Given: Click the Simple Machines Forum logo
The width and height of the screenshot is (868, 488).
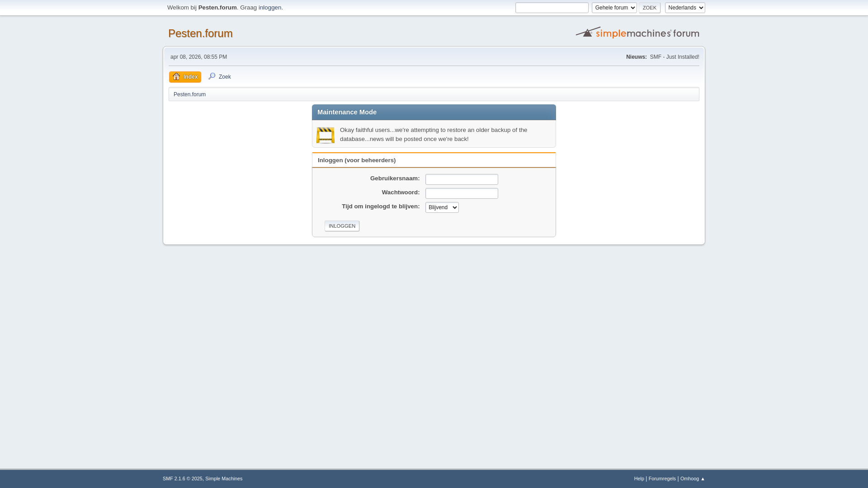Looking at the screenshot, I should pyautogui.click(x=637, y=33).
